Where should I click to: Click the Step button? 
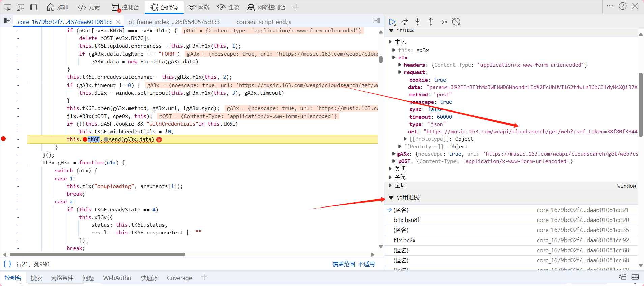point(443,22)
